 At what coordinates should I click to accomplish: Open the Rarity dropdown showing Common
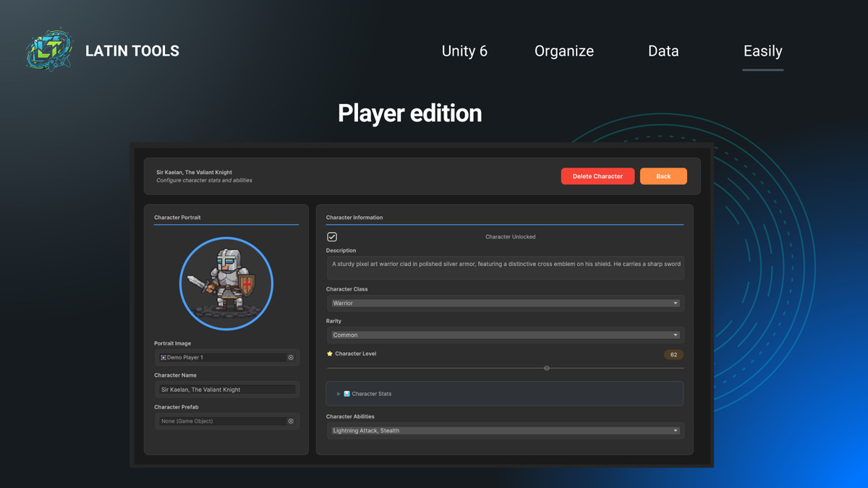(x=504, y=335)
